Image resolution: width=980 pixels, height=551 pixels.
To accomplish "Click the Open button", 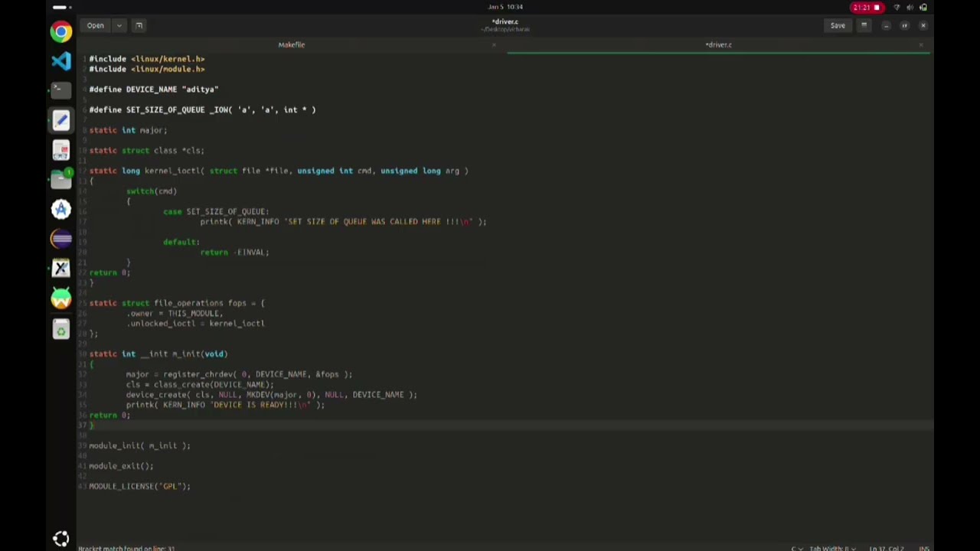I will pos(95,25).
